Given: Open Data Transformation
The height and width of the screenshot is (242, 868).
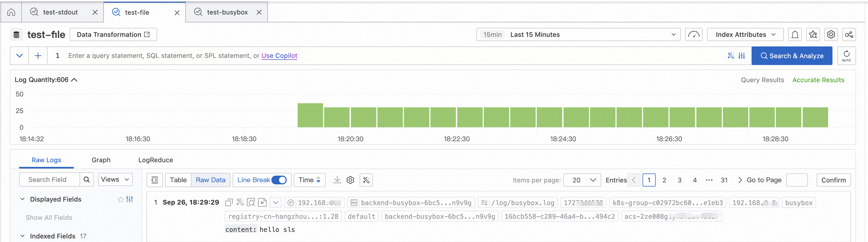Looking at the screenshot, I should pos(113,35).
